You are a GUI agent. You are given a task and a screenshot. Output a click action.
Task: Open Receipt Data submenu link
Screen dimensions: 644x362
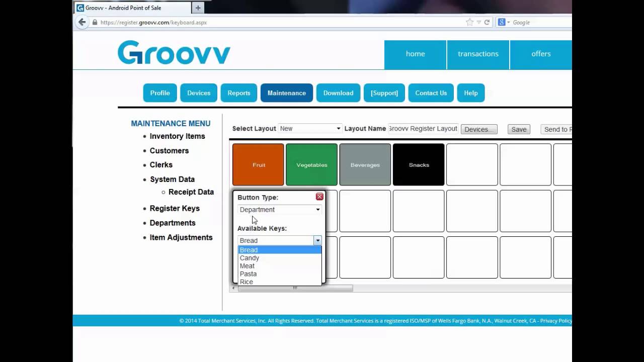191,192
